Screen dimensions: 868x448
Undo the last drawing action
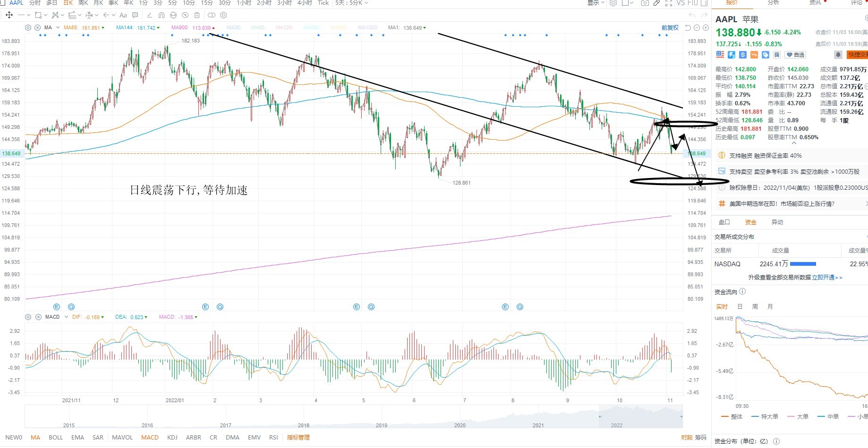692,15
